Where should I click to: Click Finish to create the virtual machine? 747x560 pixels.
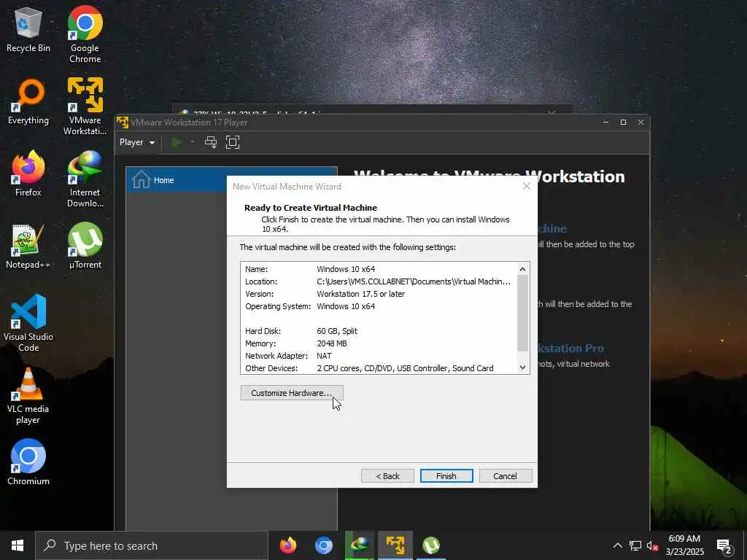(446, 475)
